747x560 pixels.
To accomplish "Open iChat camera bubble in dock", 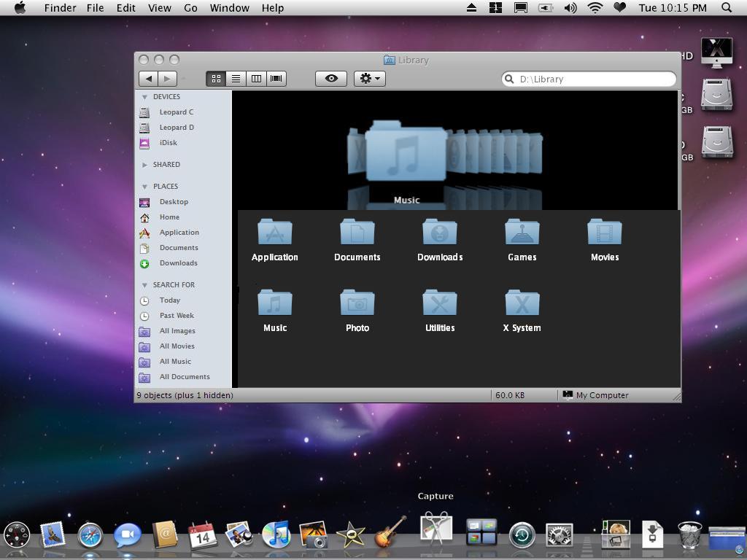I will 127,534.
